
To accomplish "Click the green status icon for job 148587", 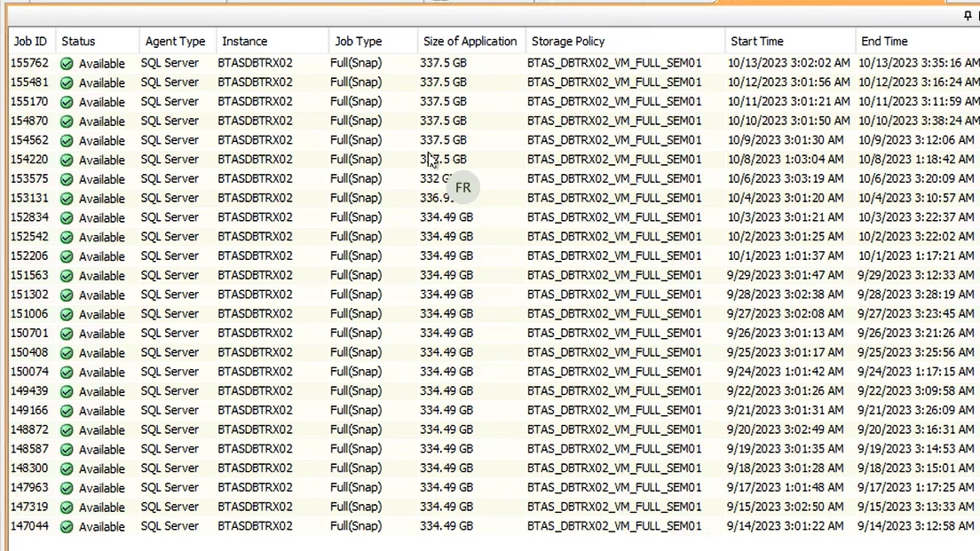I will (67, 451).
